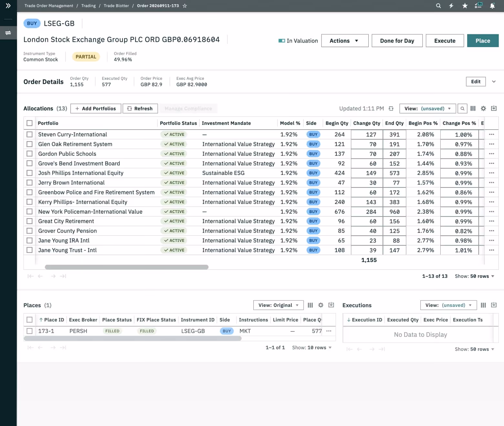Image resolution: width=504 pixels, height=426 pixels.
Task: Open Places column chooser icon
Action: [310, 305]
